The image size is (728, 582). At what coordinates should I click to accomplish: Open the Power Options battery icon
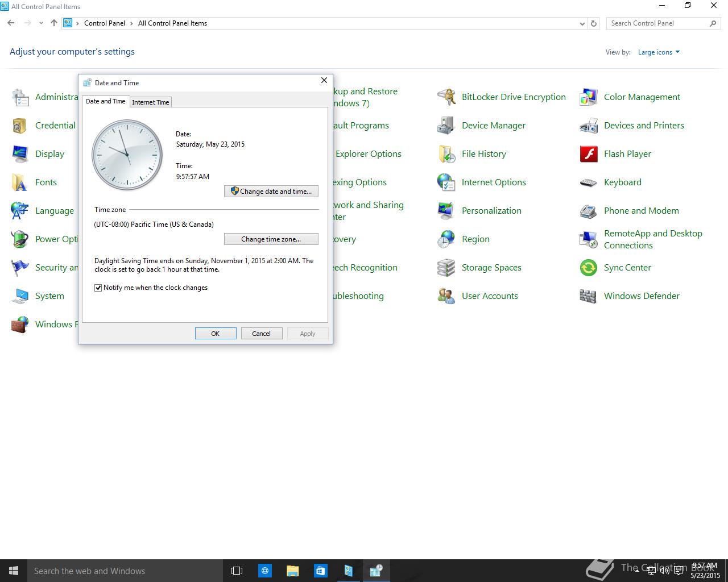[20, 239]
